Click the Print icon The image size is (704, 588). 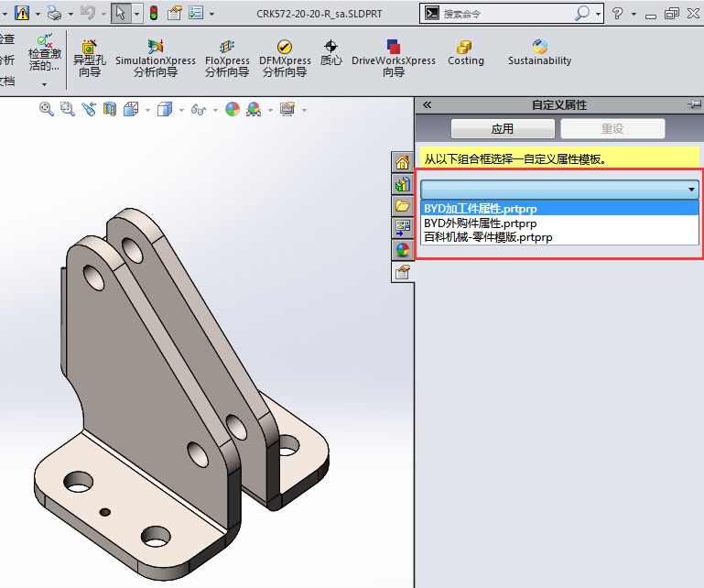click(54, 14)
